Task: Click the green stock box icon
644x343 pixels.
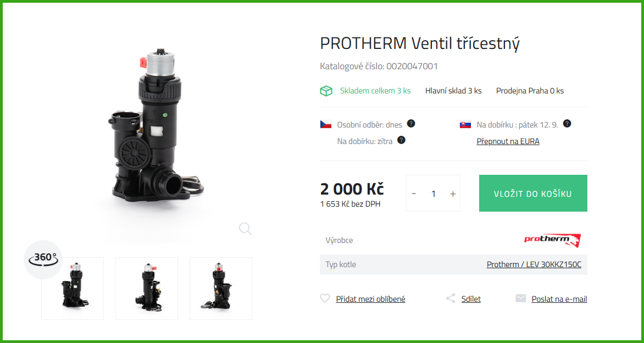Action: click(326, 91)
